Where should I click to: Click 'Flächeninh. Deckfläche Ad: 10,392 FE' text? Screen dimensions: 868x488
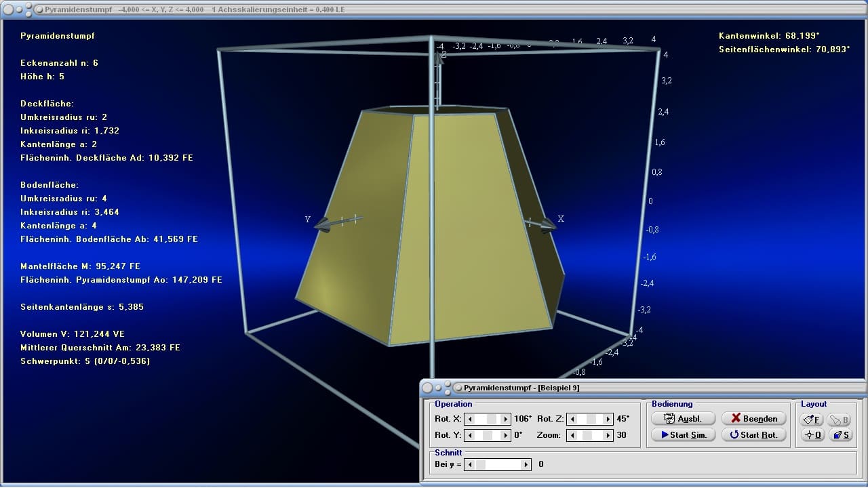pos(107,157)
